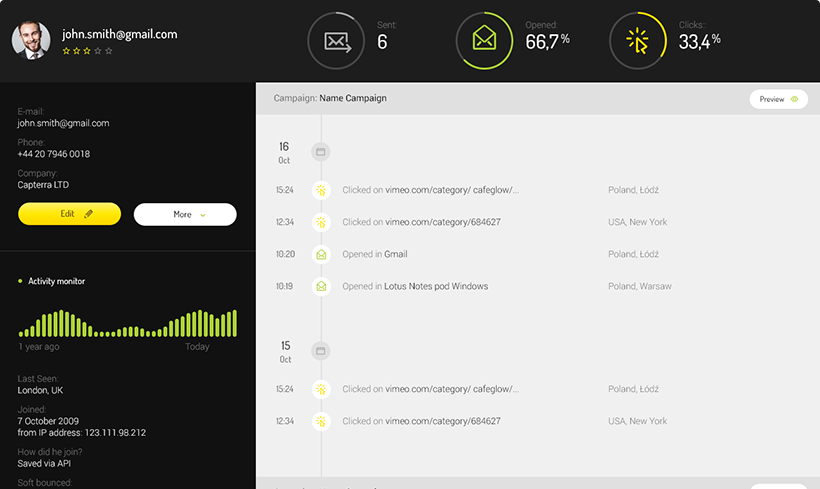Click the Activity monitor bar chart
Viewport: 820px width, 489px height.
coord(128,323)
